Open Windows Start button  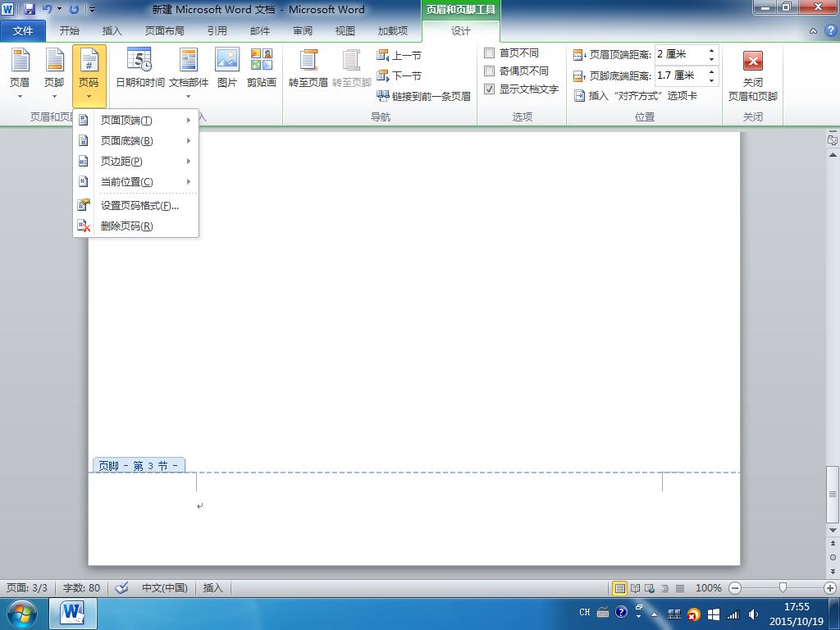[22, 614]
